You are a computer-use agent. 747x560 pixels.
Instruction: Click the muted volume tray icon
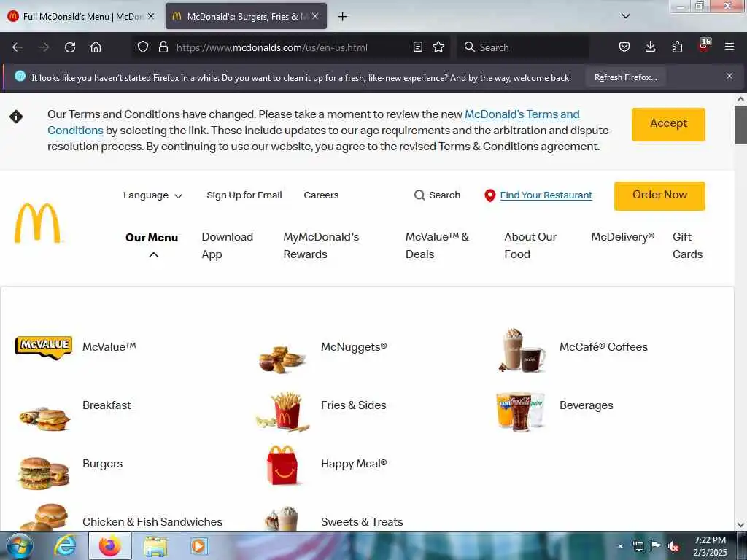click(x=673, y=546)
